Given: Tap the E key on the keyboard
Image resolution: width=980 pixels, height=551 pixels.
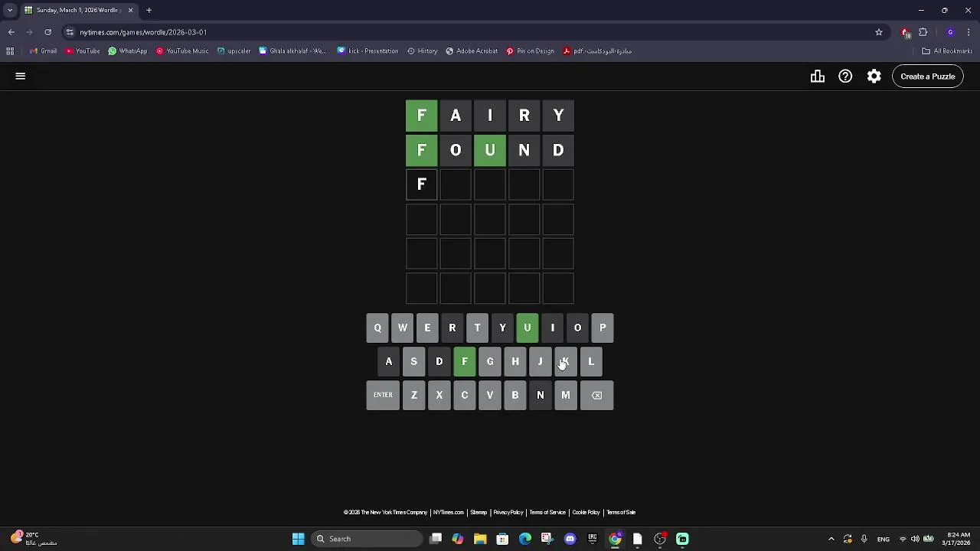Looking at the screenshot, I should 427,328.
